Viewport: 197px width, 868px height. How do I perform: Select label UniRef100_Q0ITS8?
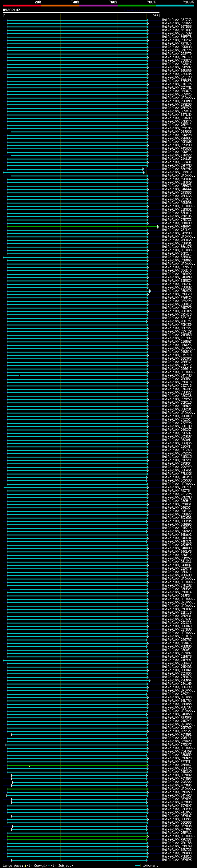pyautogui.click(x=177, y=77)
